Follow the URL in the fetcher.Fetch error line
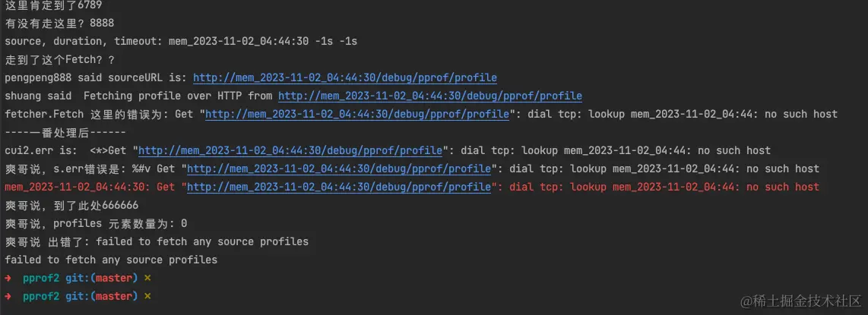Viewport: 868px width, 315px height. (357, 115)
